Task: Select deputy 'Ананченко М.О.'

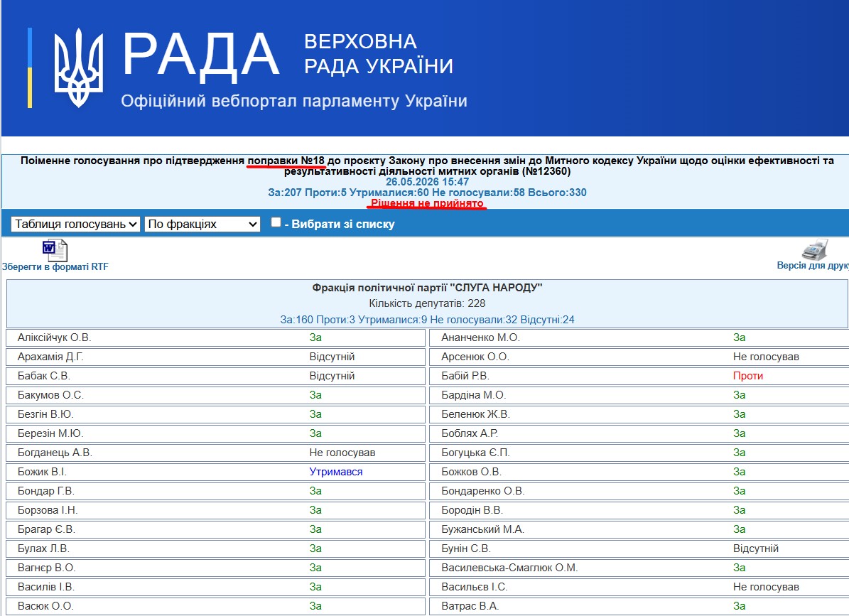Action: point(480,337)
